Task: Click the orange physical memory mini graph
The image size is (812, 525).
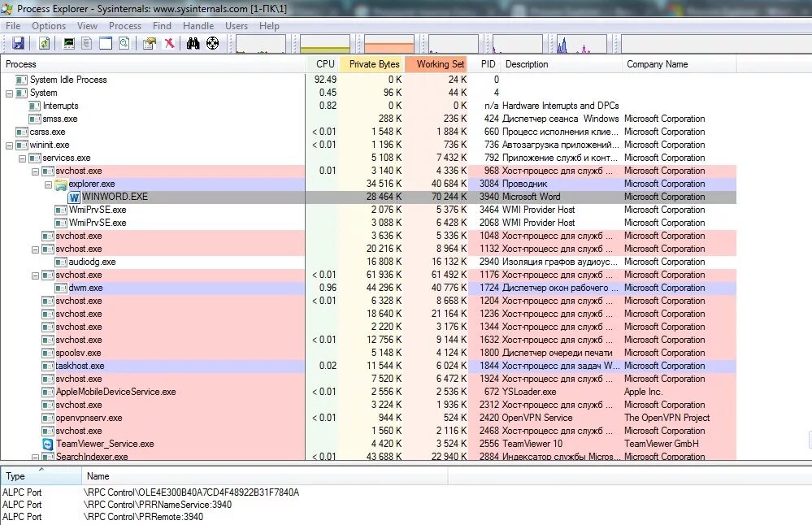Action: point(389,44)
